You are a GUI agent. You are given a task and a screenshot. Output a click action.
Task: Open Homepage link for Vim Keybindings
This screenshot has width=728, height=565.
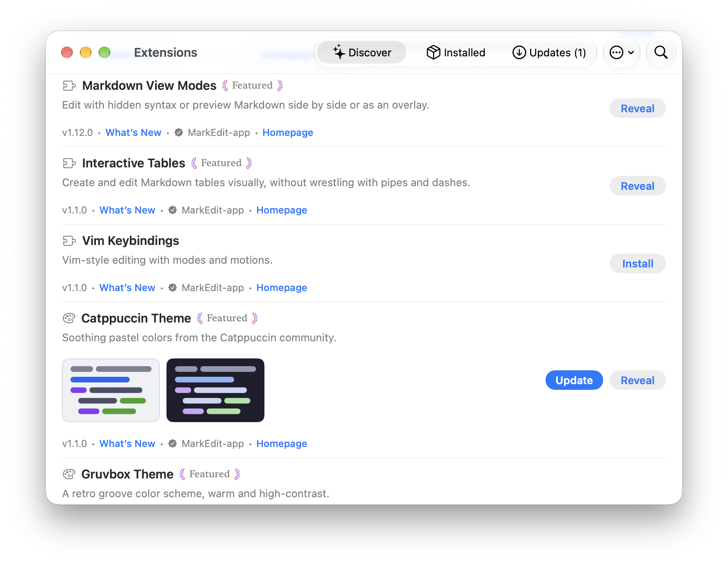[282, 287]
